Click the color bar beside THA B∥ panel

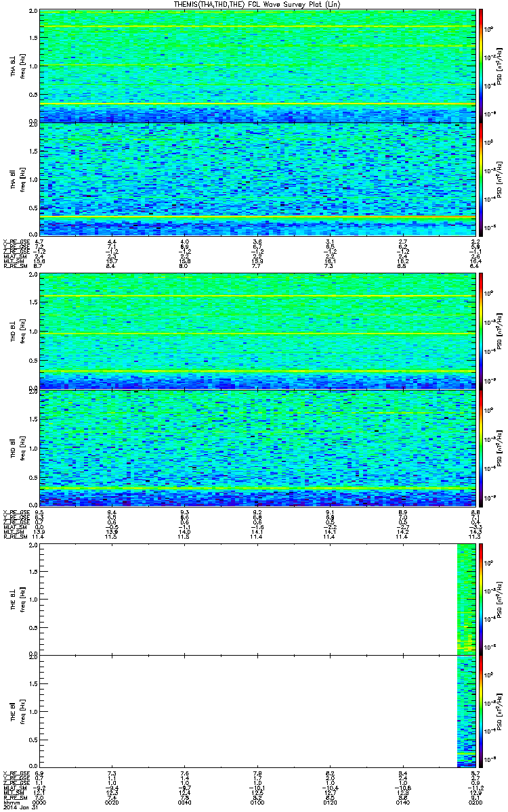coord(481,179)
